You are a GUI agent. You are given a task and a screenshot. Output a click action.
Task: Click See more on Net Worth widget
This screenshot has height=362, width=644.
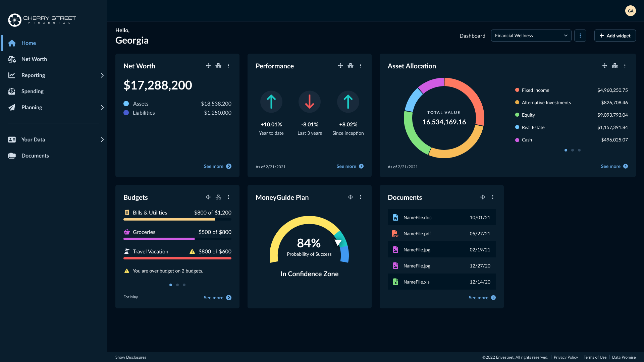217,166
